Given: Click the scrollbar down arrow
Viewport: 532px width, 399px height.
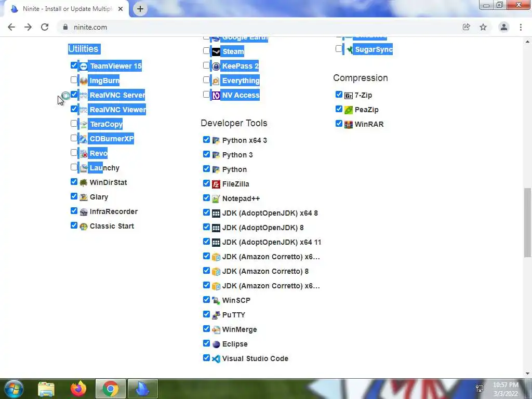Looking at the screenshot, I should pyautogui.click(x=528, y=374).
